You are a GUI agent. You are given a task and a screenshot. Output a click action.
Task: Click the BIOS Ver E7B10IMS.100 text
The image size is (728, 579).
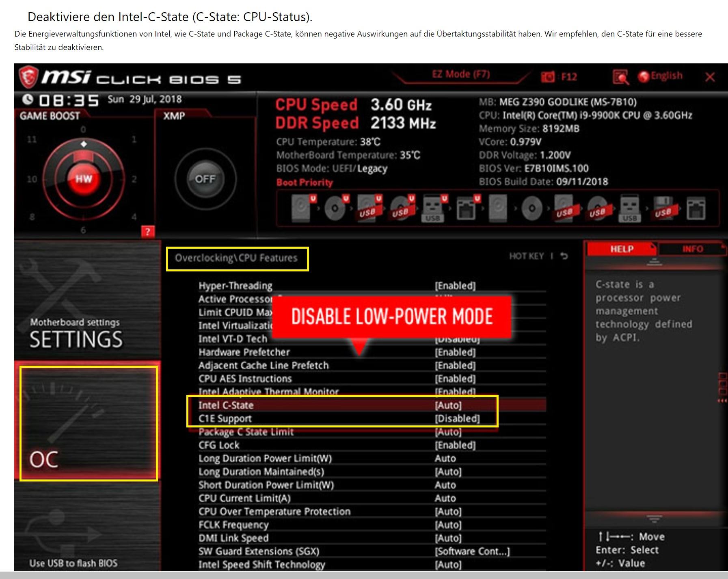(534, 168)
